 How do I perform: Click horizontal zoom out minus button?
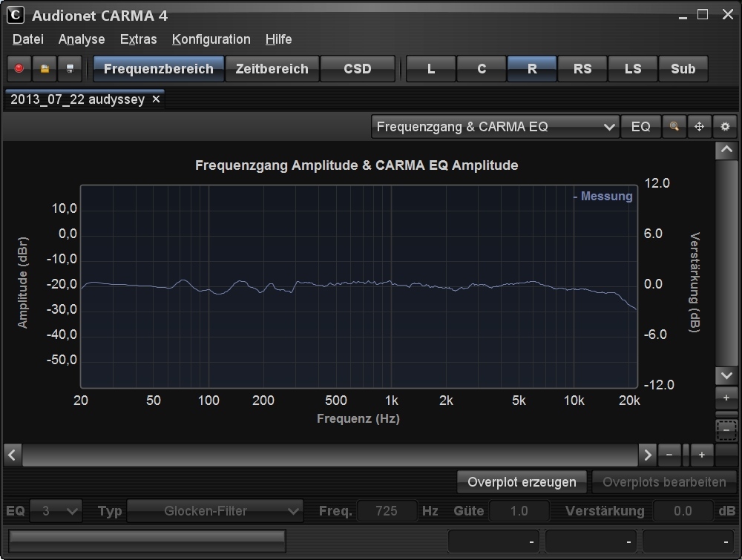pos(669,454)
